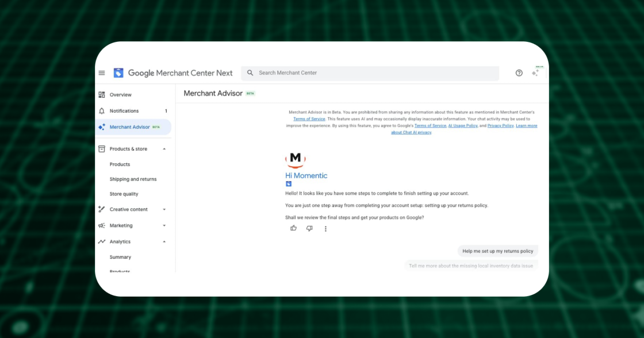Open AI Usage Policy link
This screenshot has width=644, height=338.
point(462,126)
